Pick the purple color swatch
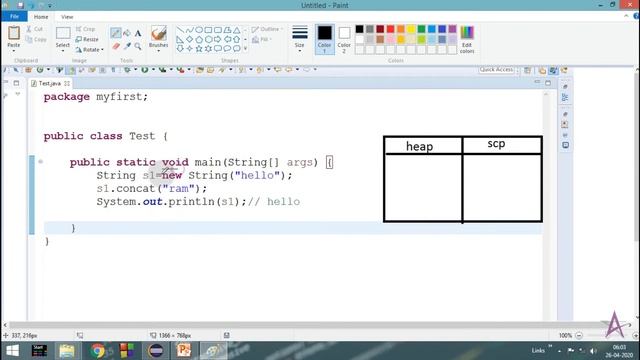The image size is (640, 360). pyautogui.click(x=452, y=29)
